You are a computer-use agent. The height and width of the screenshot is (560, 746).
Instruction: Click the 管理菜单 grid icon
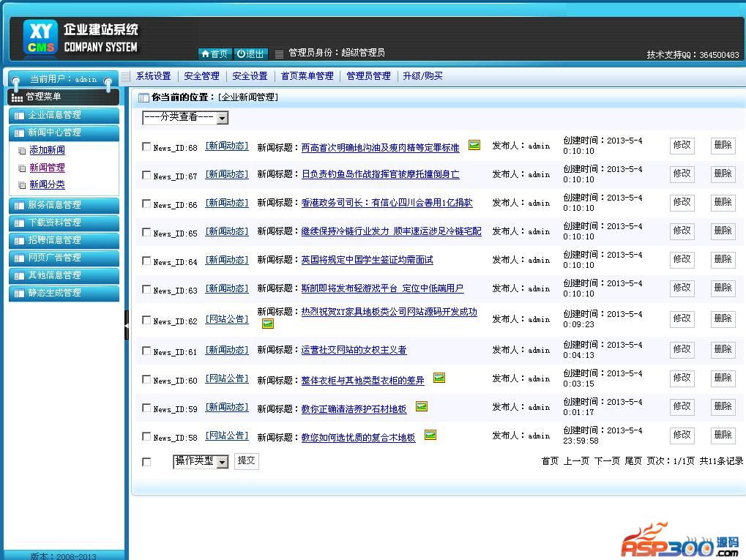tap(17, 98)
